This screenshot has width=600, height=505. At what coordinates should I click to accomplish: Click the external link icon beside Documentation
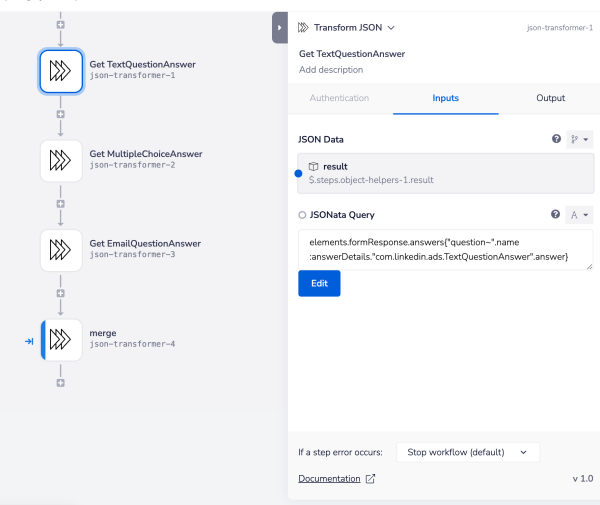[x=371, y=479]
